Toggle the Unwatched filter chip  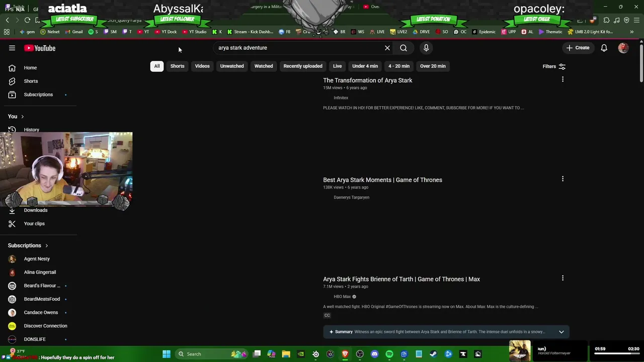232,66
